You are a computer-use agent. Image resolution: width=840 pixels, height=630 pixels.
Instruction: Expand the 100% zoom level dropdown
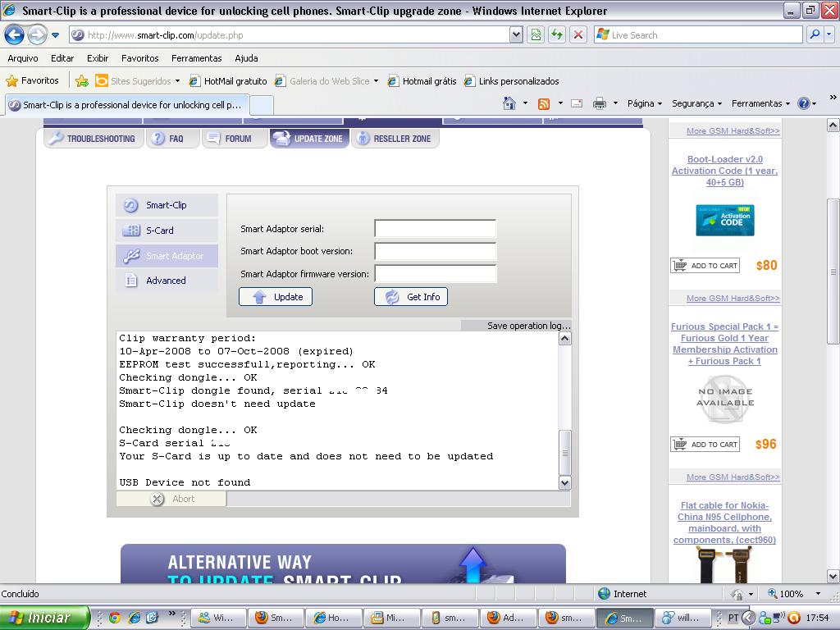(818, 594)
